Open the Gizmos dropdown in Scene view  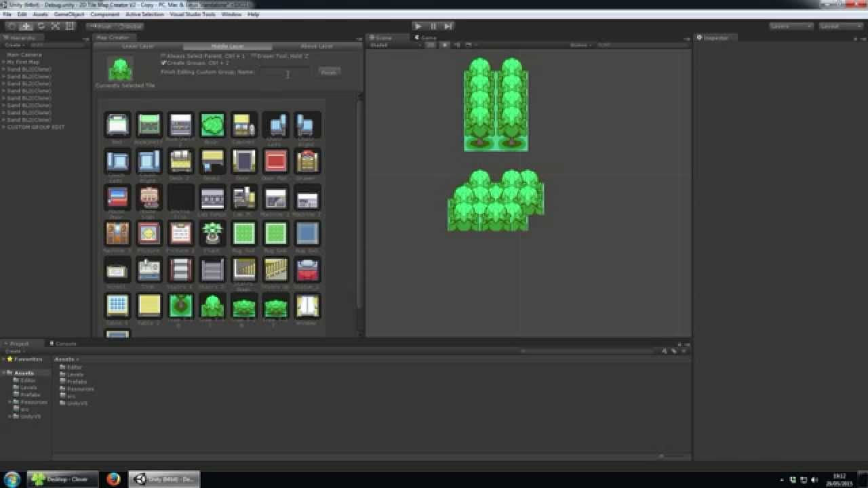580,45
